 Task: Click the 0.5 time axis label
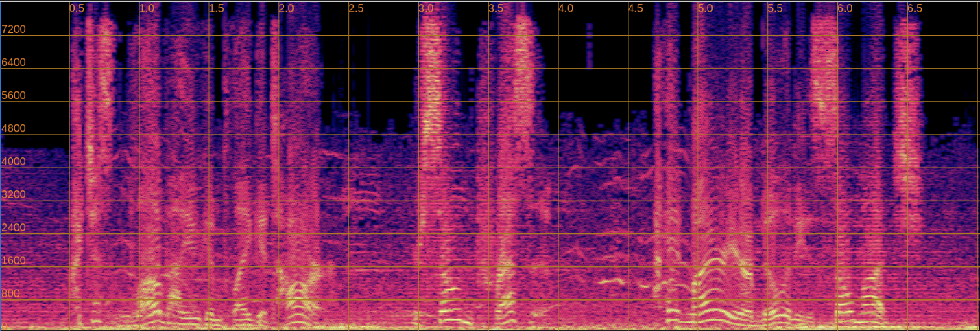point(77,8)
